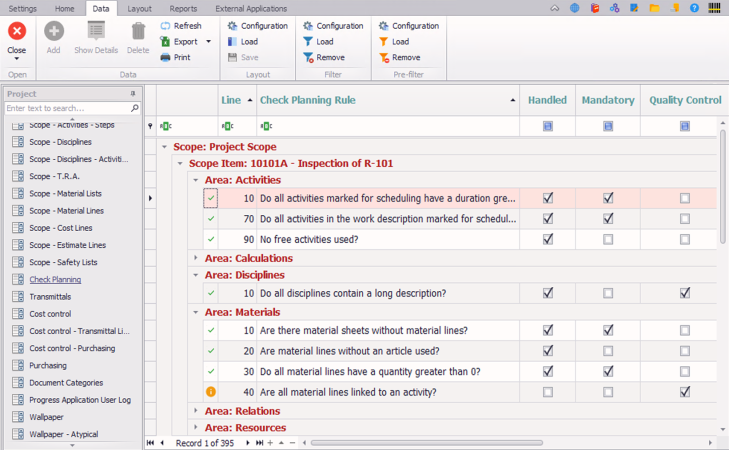The height and width of the screenshot is (450, 729).
Task: Select the Data tab
Action: 101,8
